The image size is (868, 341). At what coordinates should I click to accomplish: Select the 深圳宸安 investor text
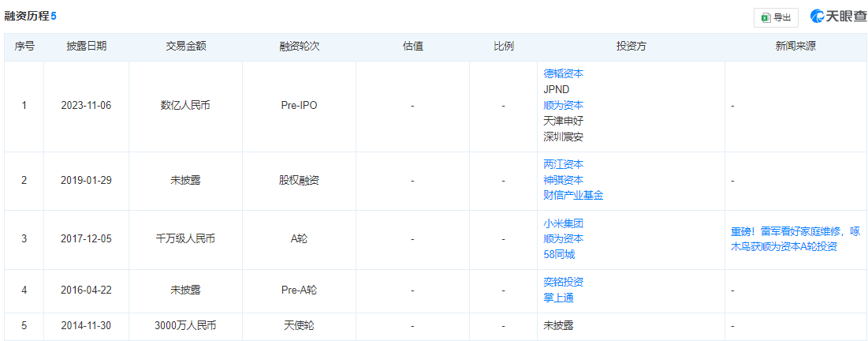pyautogui.click(x=564, y=137)
